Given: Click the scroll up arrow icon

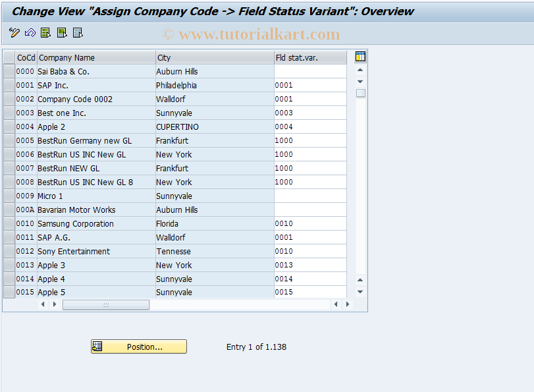Looking at the screenshot, I should pos(360,71).
